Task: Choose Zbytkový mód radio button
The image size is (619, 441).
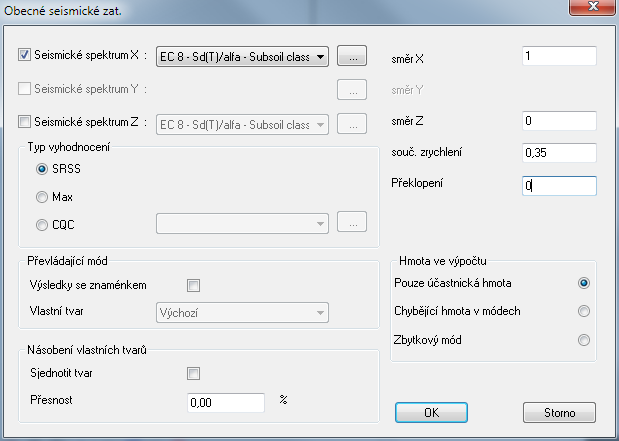Action: 584,340
